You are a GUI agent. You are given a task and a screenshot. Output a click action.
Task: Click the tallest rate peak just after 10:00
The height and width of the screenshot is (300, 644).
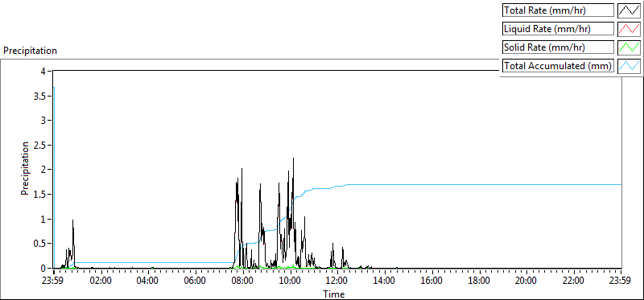pyautogui.click(x=293, y=158)
